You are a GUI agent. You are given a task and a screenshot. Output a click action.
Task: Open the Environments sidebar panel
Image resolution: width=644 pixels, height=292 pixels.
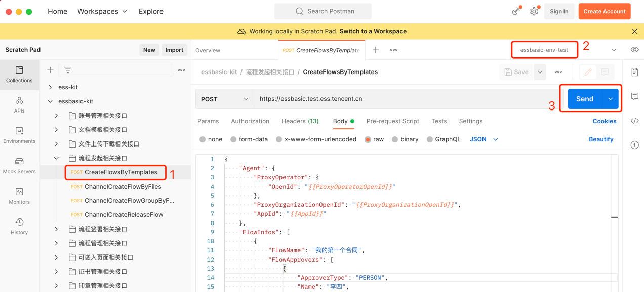tap(19, 135)
